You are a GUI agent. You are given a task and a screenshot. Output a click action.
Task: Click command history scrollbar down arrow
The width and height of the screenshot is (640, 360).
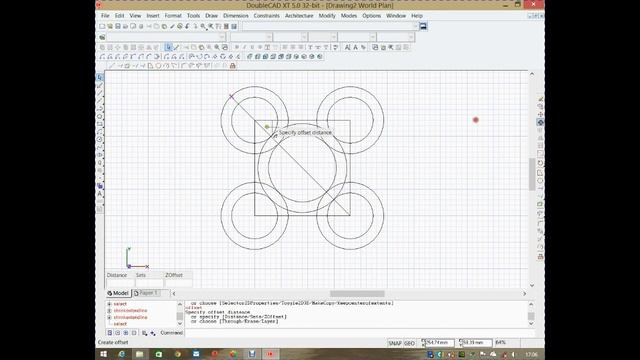(531, 324)
